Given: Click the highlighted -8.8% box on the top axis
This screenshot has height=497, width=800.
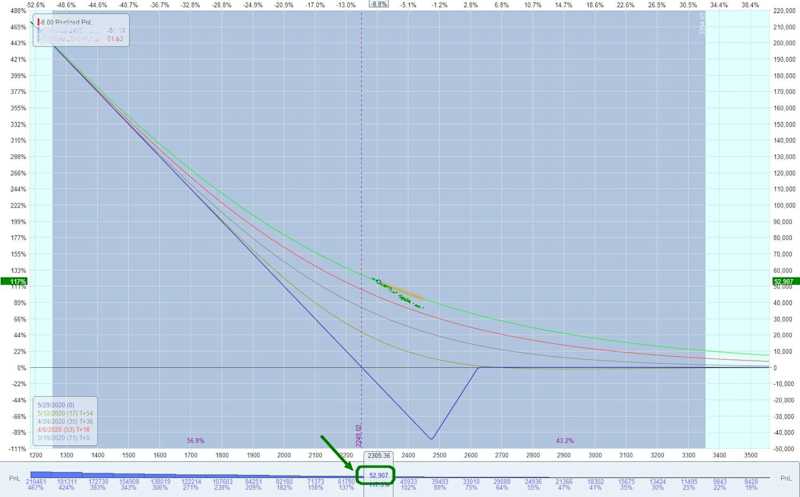Looking at the screenshot, I should point(378,4).
